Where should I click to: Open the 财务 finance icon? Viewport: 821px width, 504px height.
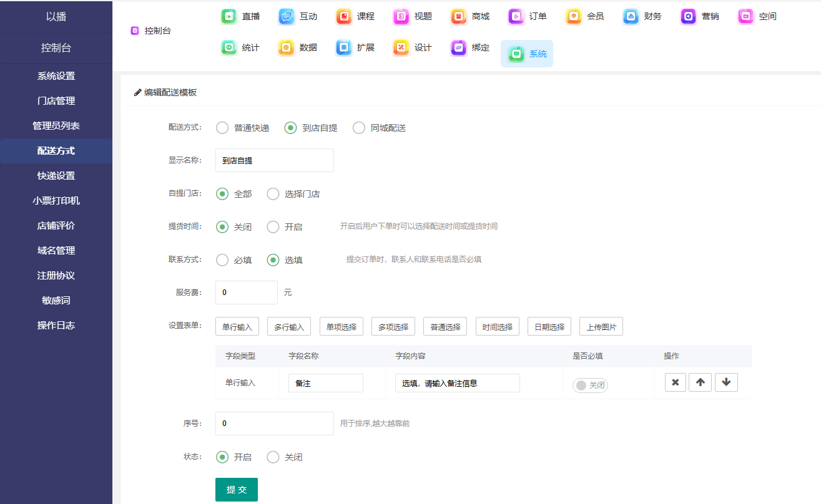coord(631,16)
